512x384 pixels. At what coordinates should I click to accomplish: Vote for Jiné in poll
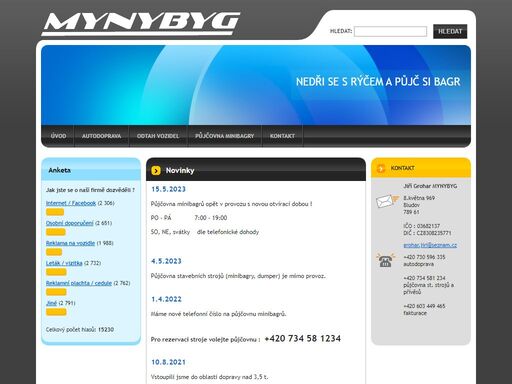[x=51, y=303]
